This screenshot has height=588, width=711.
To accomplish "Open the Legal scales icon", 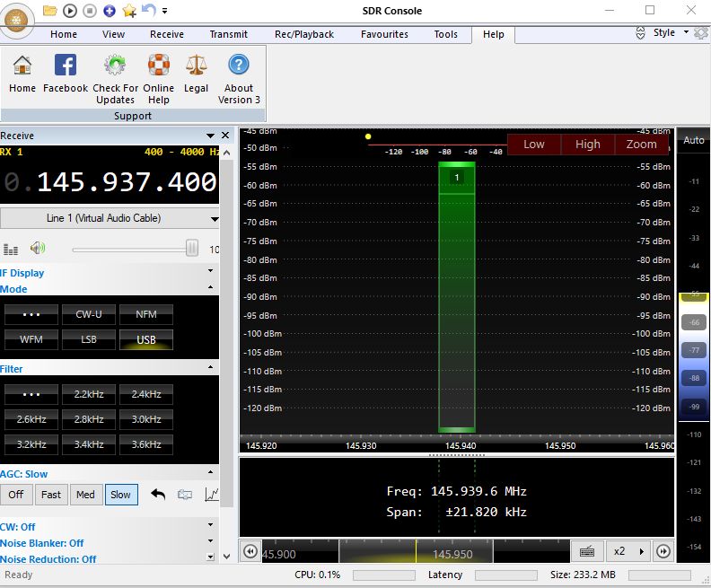I will 196,74.
